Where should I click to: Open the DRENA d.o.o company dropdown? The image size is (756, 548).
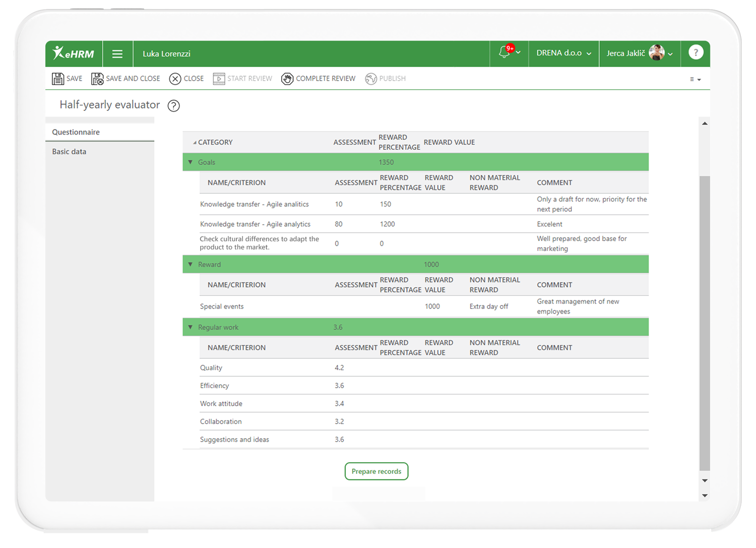(563, 52)
